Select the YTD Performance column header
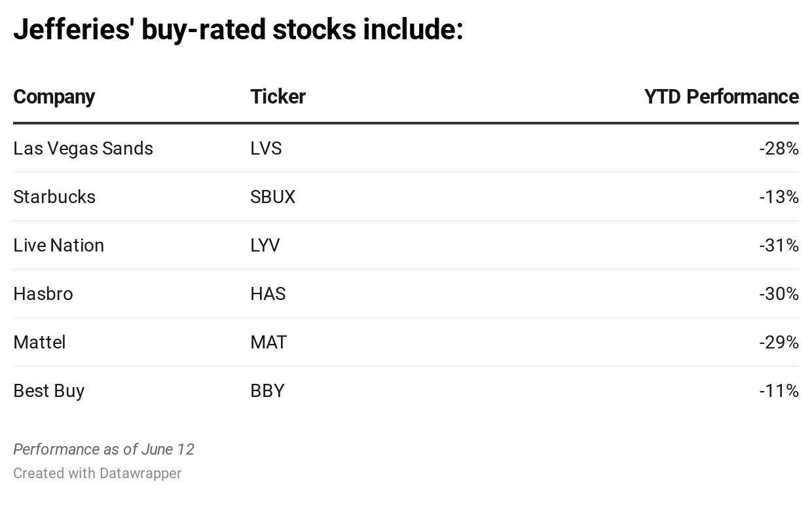Screen dimensions: 812x507 [721, 97]
